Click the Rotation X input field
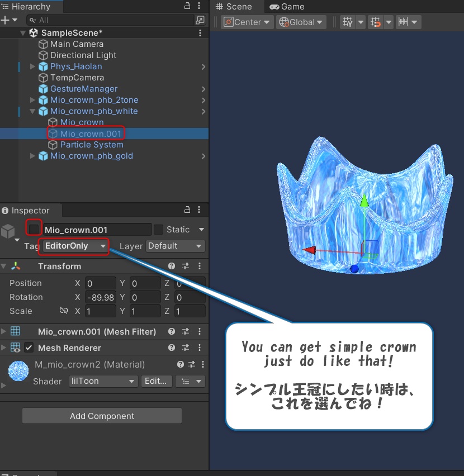The width and height of the screenshot is (464, 476). (x=101, y=297)
